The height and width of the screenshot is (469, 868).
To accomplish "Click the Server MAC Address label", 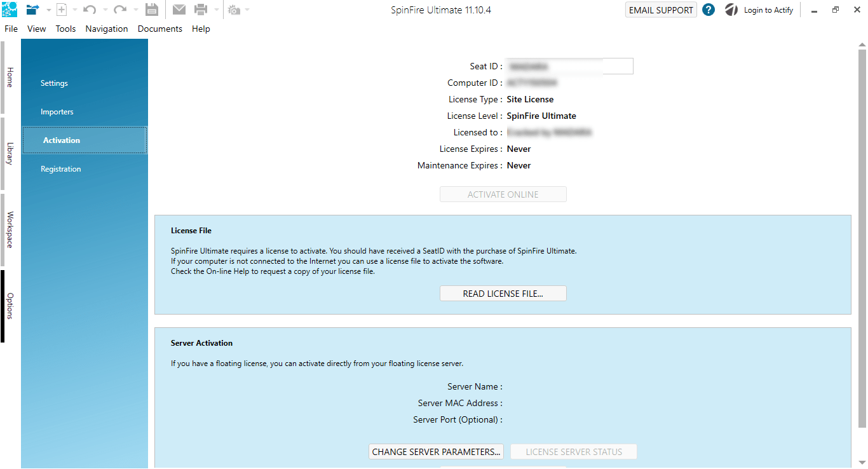I will pos(460,403).
